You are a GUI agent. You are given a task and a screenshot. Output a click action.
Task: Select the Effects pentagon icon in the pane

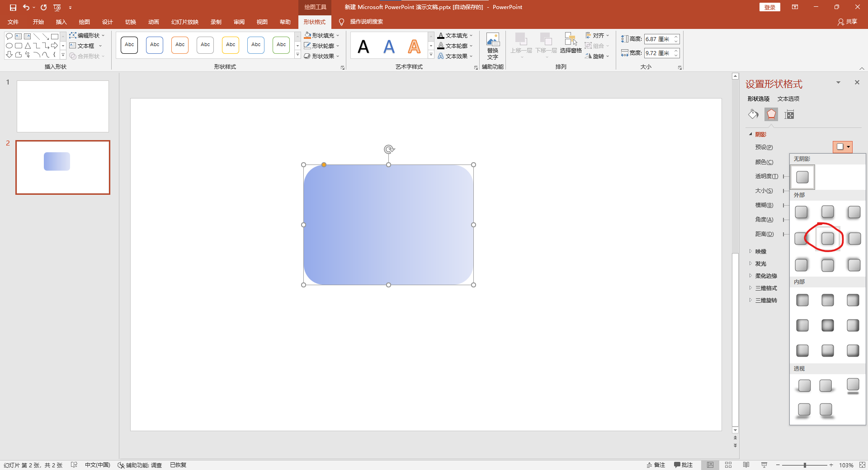point(771,114)
